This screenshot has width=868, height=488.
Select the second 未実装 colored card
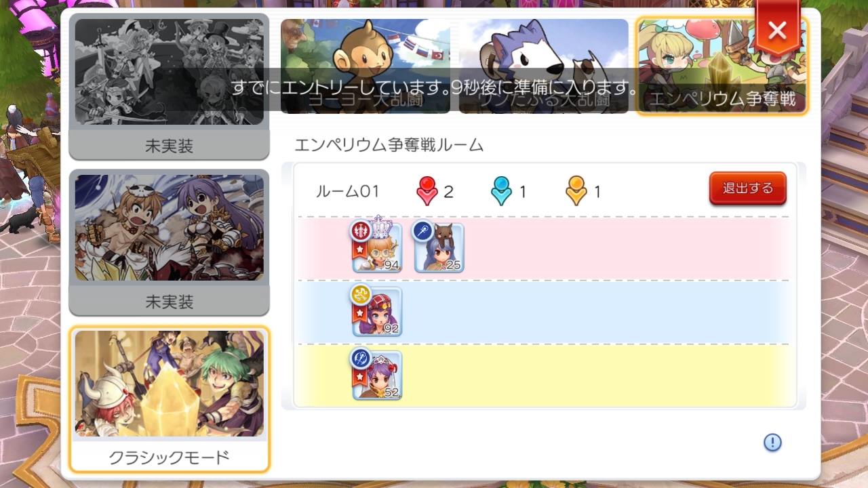170,243
